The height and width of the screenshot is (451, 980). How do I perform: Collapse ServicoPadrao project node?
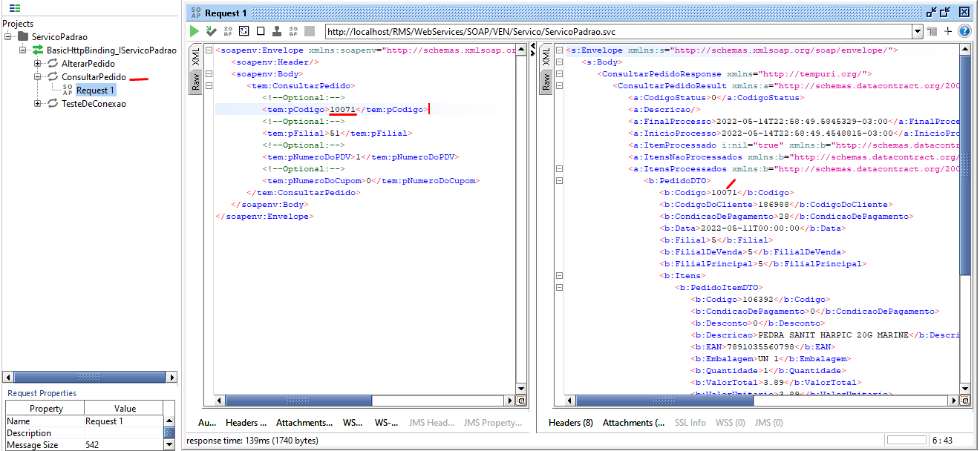[8, 36]
